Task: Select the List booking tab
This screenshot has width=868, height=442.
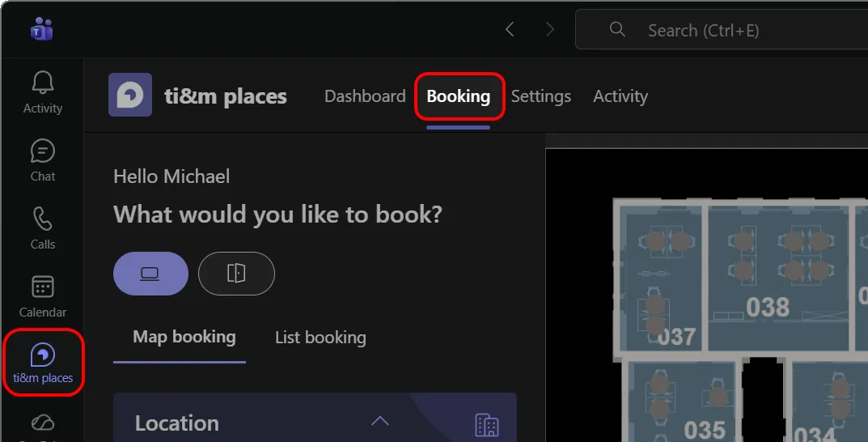Action: click(320, 338)
